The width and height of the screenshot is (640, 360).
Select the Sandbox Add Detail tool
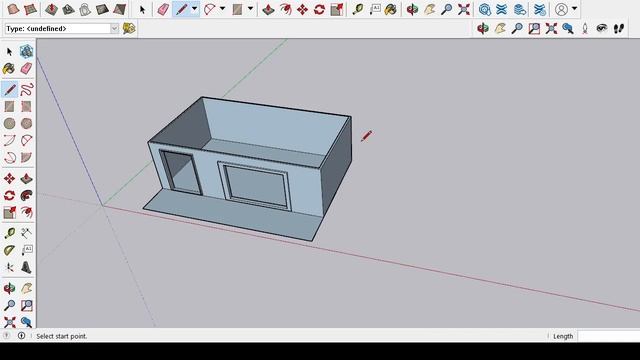(x=102, y=9)
